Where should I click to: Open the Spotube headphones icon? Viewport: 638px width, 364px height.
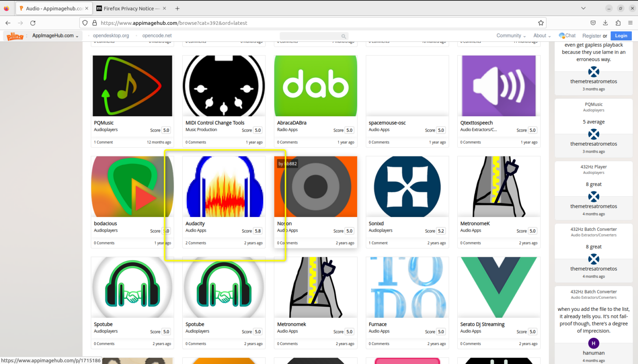click(132, 287)
